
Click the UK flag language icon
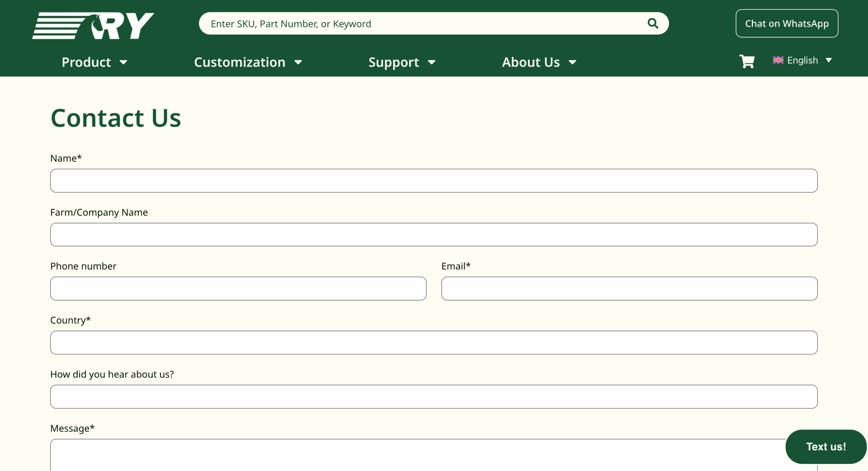pyautogui.click(x=778, y=60)
